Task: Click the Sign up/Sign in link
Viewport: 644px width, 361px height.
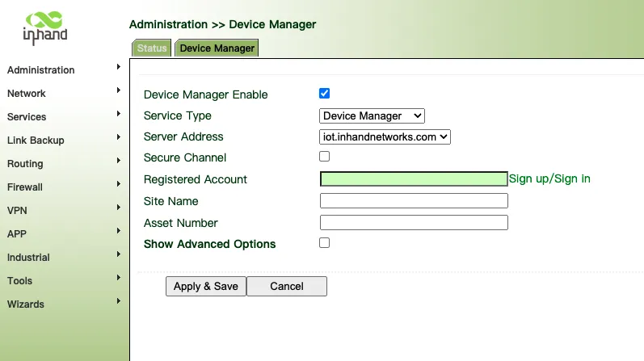Action: (x=549, y=178)
